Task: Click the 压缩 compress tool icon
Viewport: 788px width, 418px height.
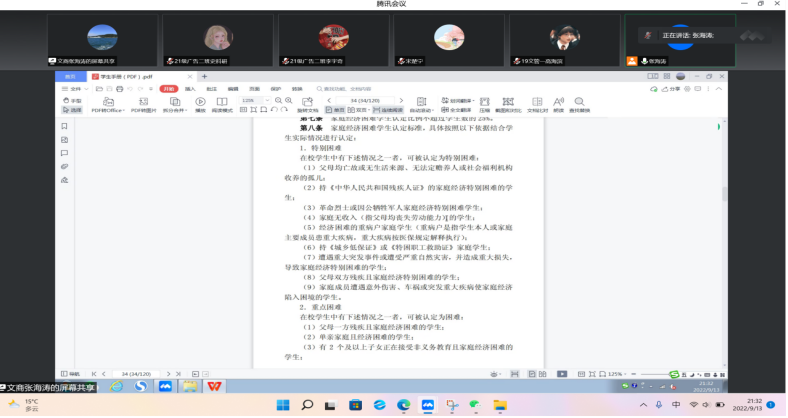Action: coord(484,104)
